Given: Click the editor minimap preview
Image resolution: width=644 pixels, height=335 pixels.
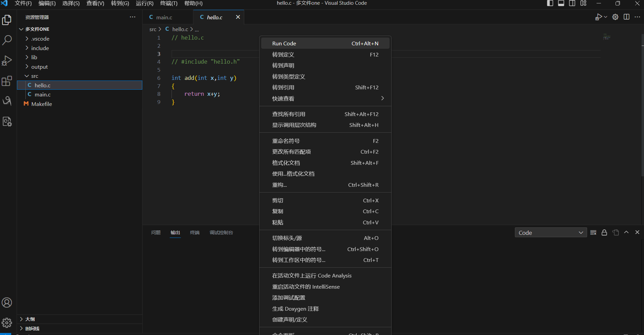Looking at the screenshot, I should click(x=606, y=37).
